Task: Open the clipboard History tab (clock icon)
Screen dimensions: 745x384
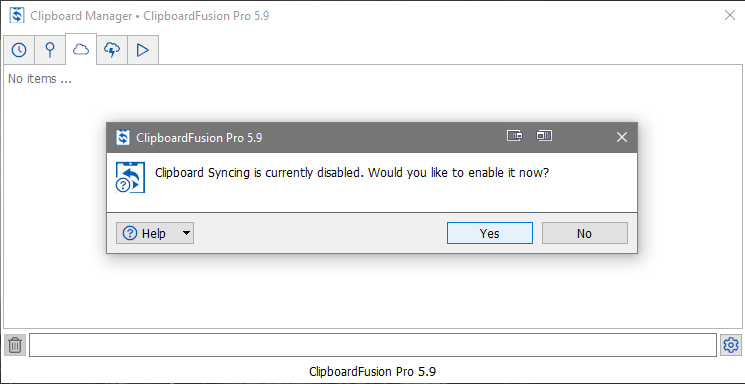Action: (19, 49)
